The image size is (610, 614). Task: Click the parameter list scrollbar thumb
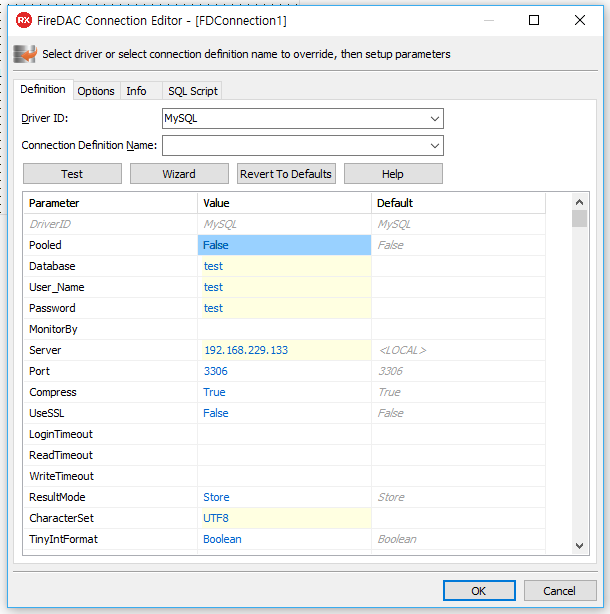coord(579,219)
